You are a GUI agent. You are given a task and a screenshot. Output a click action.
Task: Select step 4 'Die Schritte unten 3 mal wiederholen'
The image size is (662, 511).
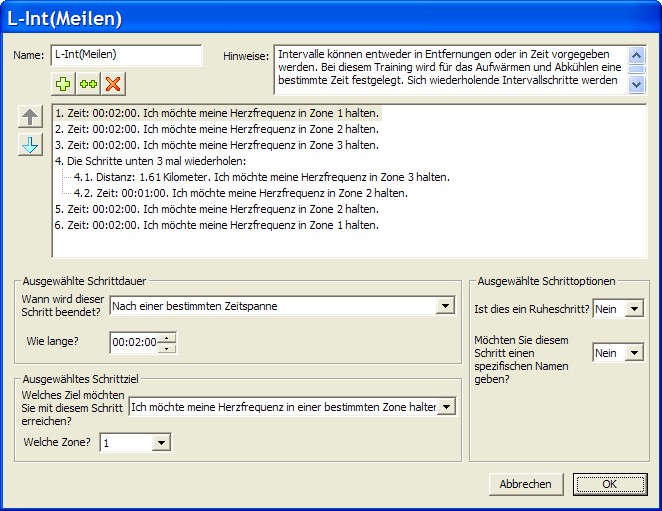pos(151,161)
